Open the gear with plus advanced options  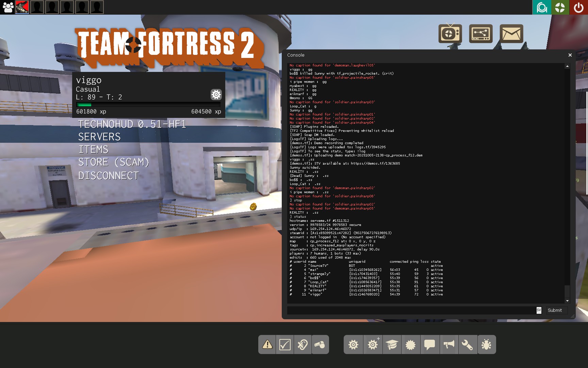373,345
